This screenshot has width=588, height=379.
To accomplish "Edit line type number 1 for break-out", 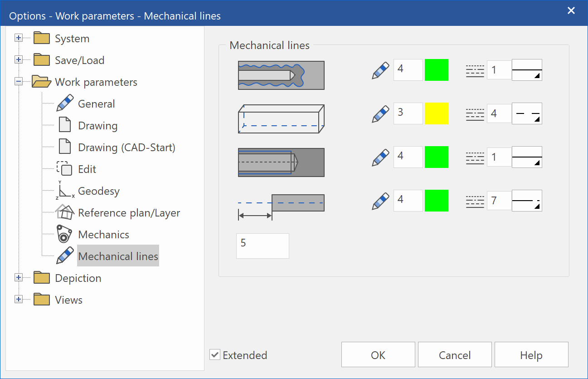I will (x=499, y=70).
